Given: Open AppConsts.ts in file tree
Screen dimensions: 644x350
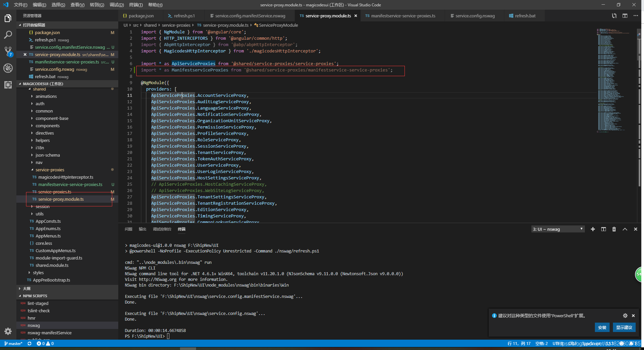Looking at the screenshot, I should point(48,221).
